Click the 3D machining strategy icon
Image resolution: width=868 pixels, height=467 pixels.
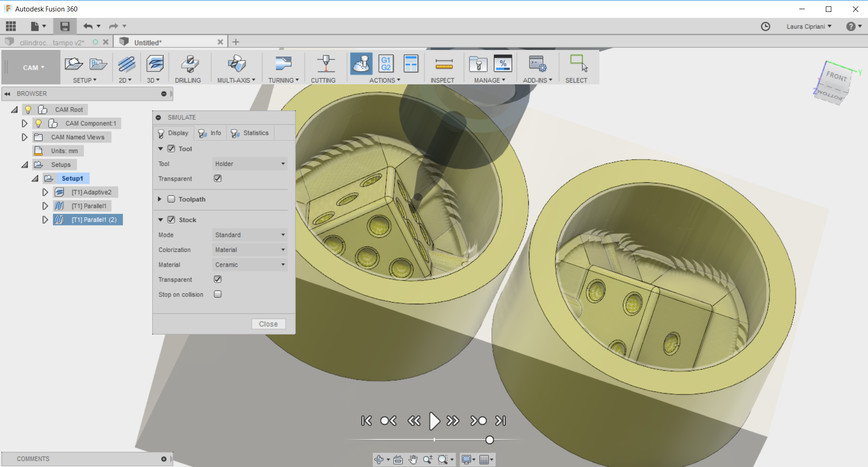(x=155, y=64)
